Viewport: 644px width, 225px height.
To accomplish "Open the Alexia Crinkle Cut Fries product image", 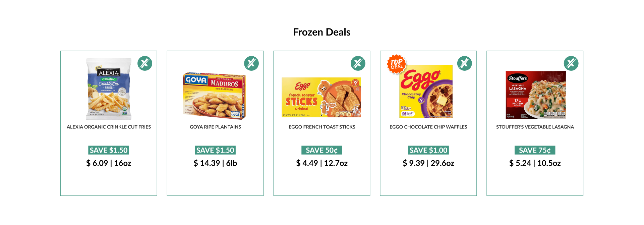I will click(x=109, y=89).
